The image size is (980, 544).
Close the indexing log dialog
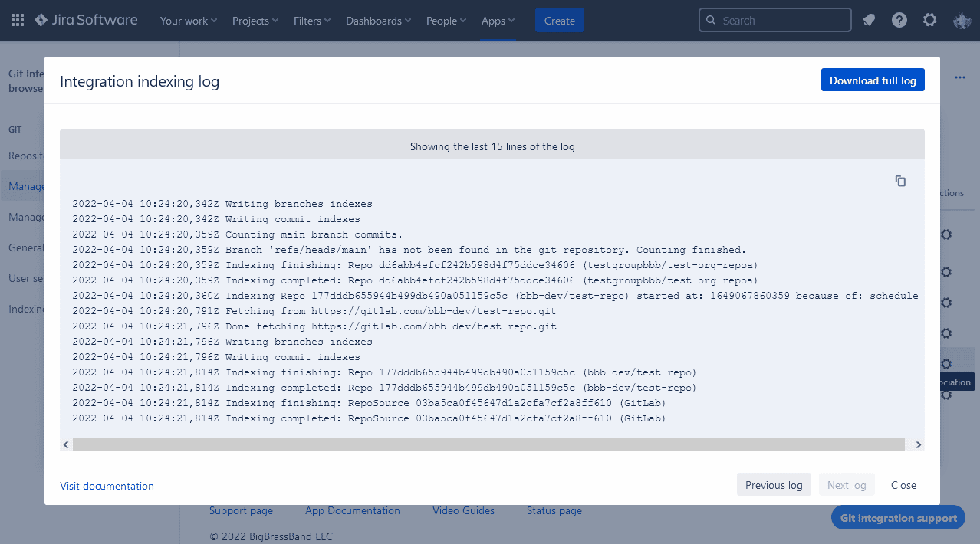point(903,485)
